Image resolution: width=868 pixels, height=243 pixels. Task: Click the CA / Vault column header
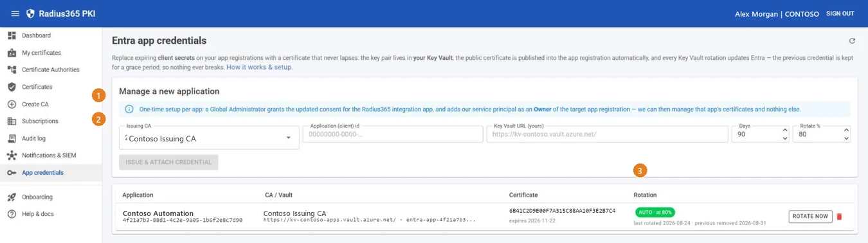click(x=279, y=195)
